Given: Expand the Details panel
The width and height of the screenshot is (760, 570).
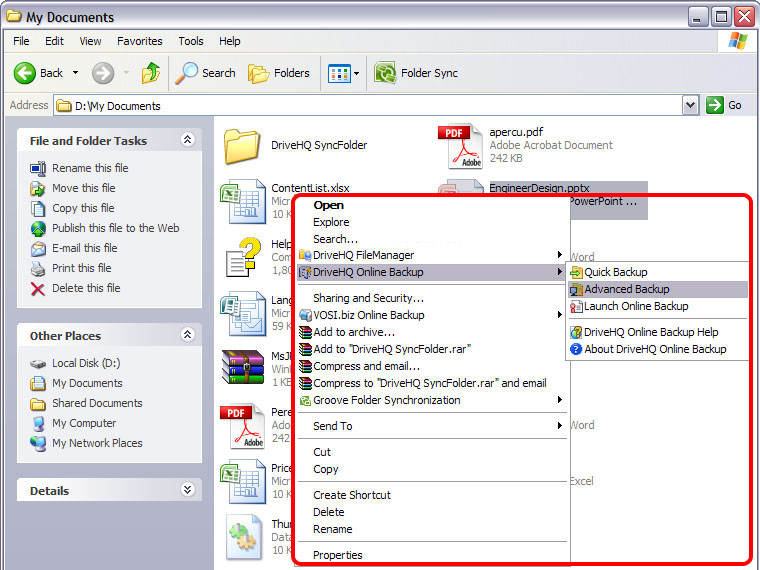Looking at the screenshot, I should [188, 490].
